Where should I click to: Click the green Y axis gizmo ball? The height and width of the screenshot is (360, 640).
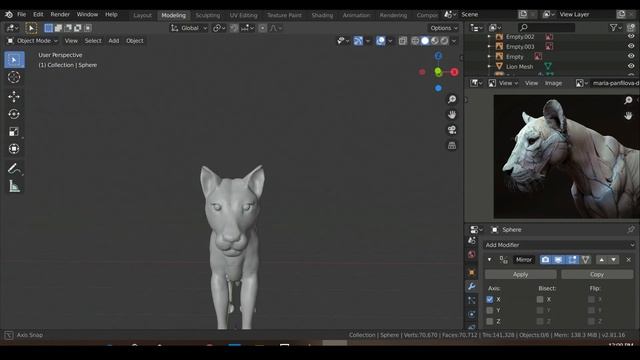[x=438, y=72]
